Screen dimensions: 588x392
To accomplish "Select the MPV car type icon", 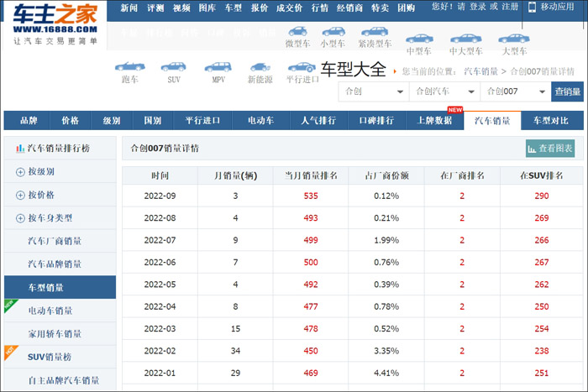I will pyautogui.click(x=218, y=66).
